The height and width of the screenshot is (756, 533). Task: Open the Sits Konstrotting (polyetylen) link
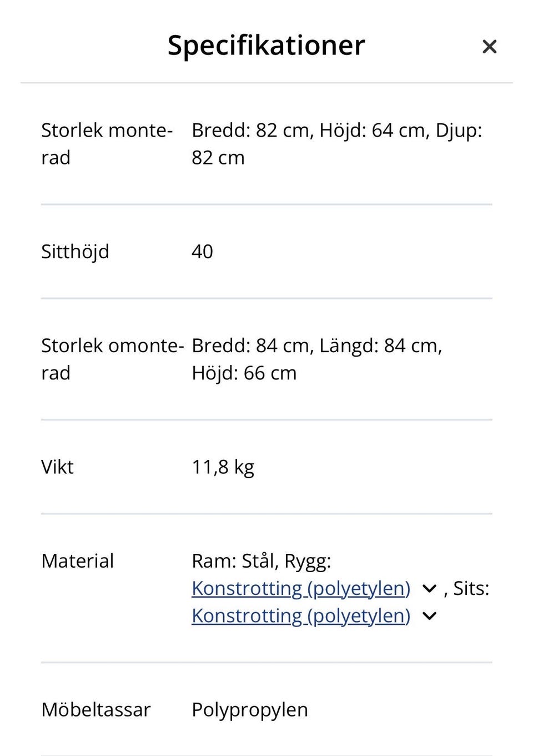300,616
